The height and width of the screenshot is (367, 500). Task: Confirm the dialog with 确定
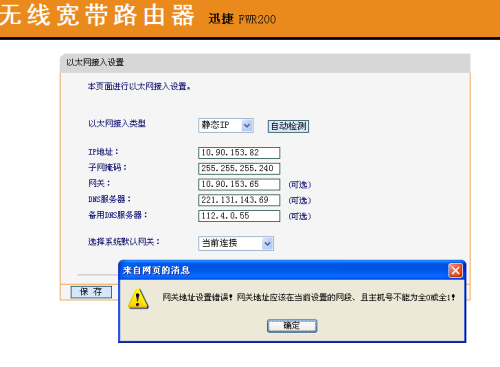click(292, 326)
